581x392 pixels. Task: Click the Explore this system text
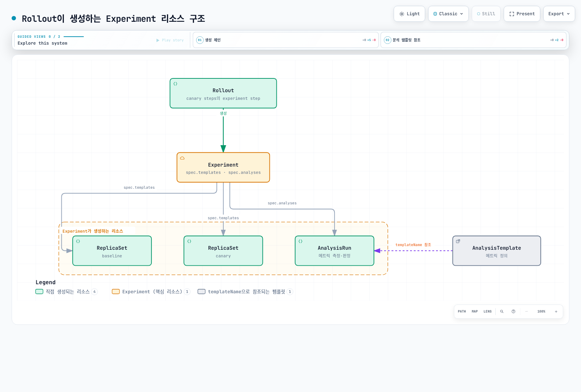[x=42, y=43]
